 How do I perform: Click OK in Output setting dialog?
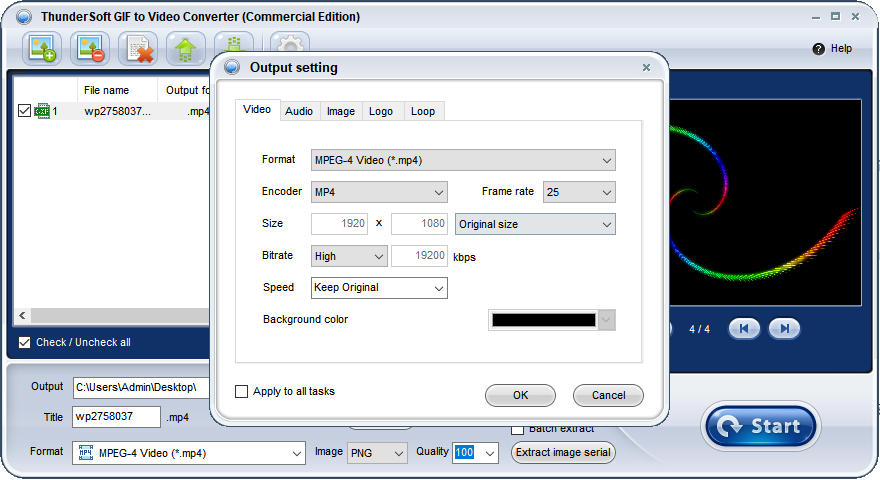coord(520,395)
